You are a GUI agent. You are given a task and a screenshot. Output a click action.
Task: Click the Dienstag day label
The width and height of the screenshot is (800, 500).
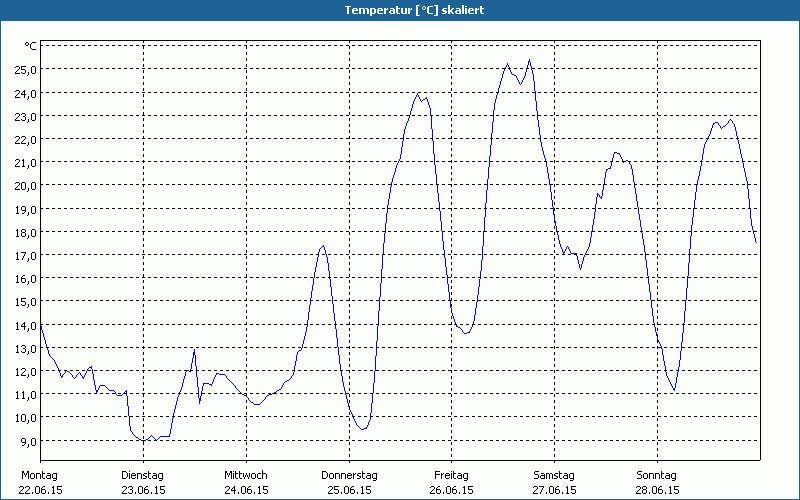142,475
